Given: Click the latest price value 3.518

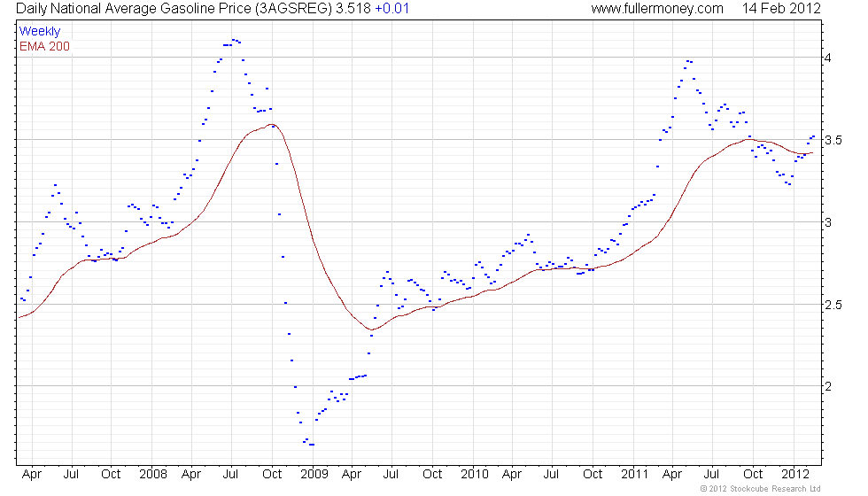Looking at the screenshot, I should [353, 9].
